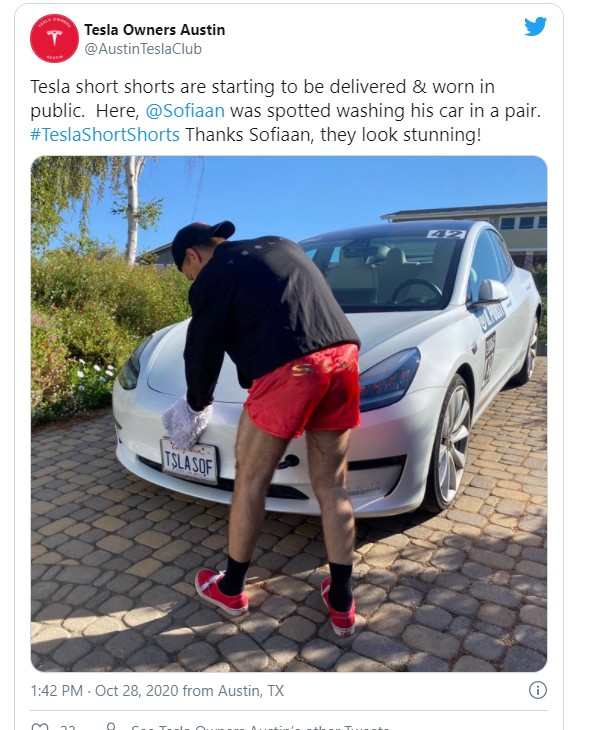Click the tweet info circle icon
Image resolution: width=614 pixels, height=730 pixels.
[538, 690]
